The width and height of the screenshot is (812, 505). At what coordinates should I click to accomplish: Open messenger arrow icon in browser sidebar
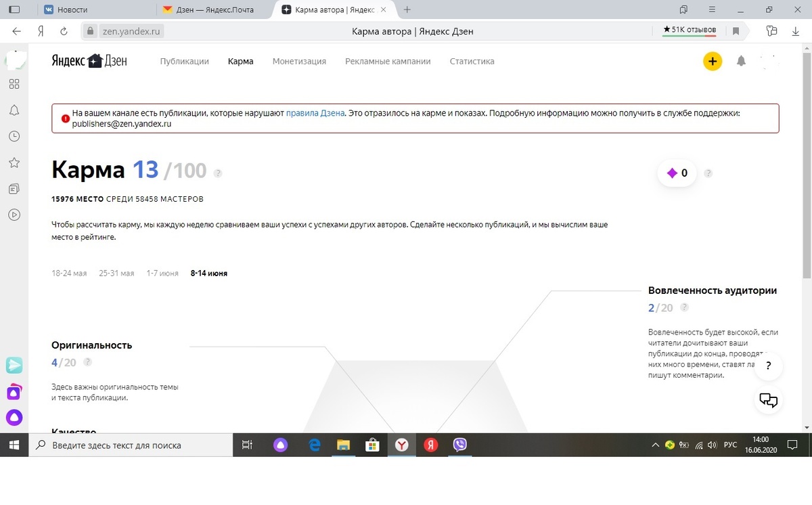14,366
